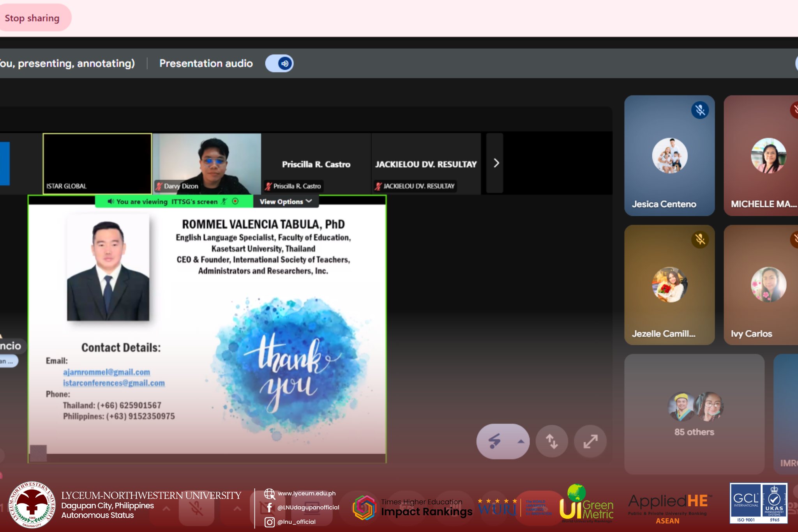Click MICHELLE MA... profile avatar
The width and height of the screenshot is (798, 532).
click(768, 156)
